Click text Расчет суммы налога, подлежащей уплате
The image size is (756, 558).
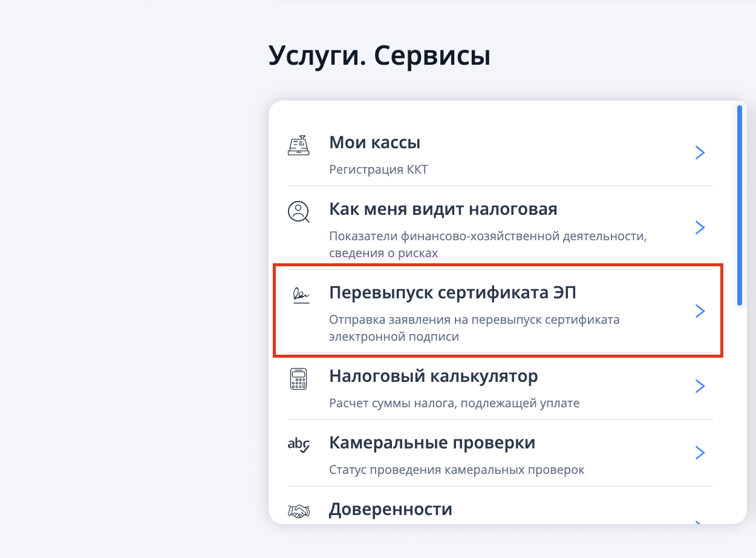point(454,403)
